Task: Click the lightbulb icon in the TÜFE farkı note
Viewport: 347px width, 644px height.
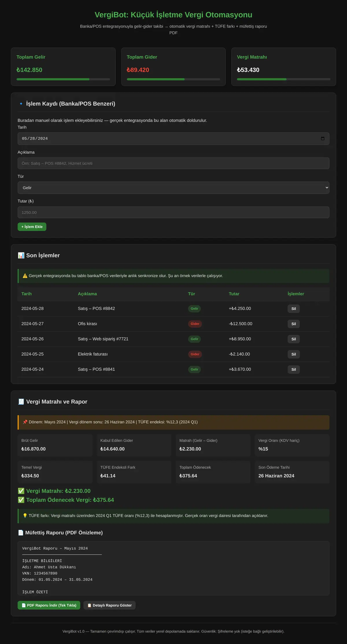Action: click(25, 515)
